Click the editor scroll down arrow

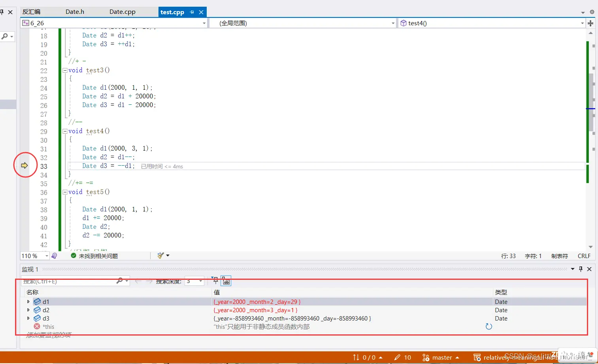[591, 247]
